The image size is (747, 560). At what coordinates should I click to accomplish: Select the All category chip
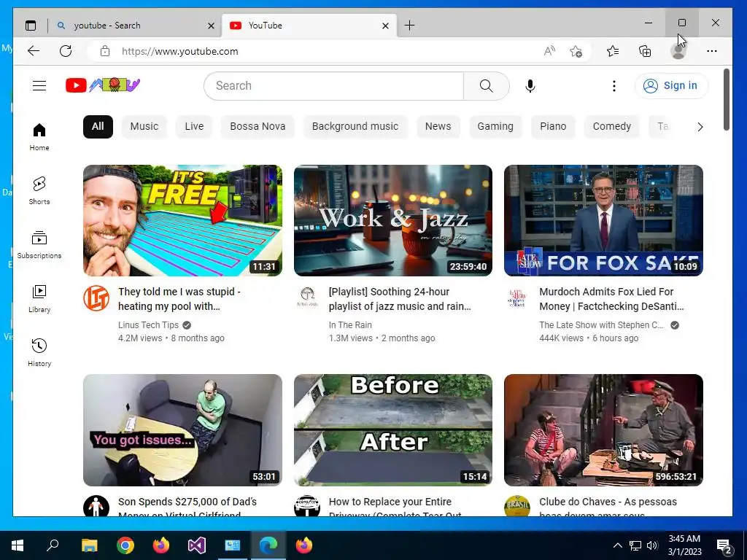click(98, 127)
